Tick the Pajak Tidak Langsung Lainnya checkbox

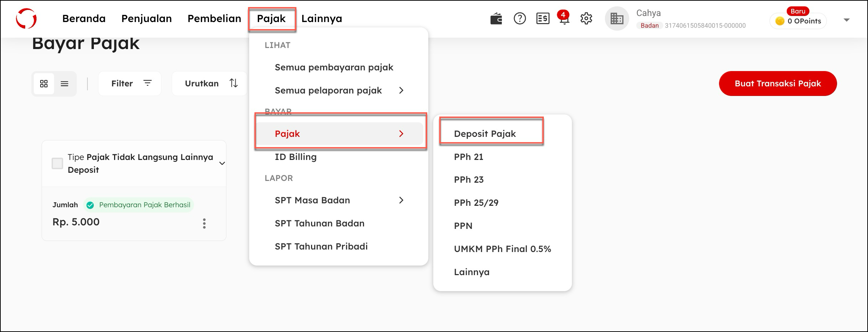[x=57, y=164]
